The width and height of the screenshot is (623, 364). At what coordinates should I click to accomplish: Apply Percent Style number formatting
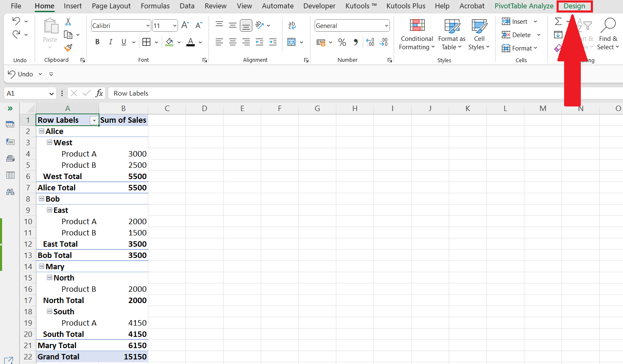(x=342, y=42)
